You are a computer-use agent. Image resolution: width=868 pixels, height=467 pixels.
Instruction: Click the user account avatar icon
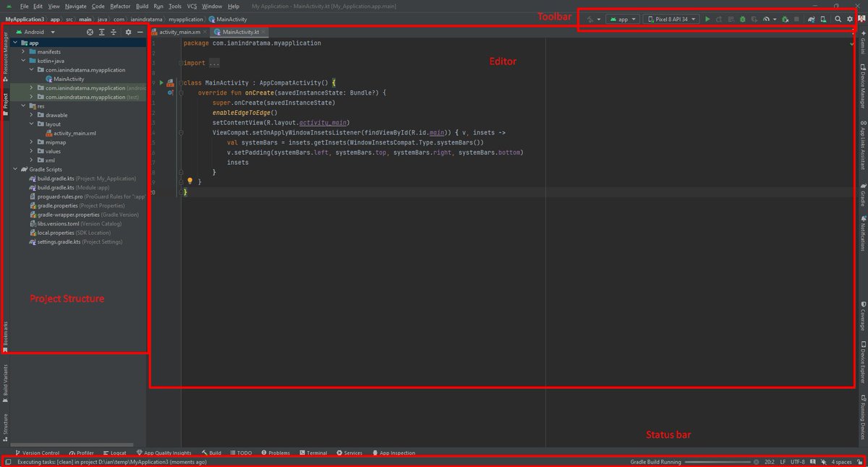click(x=861, y=20)
